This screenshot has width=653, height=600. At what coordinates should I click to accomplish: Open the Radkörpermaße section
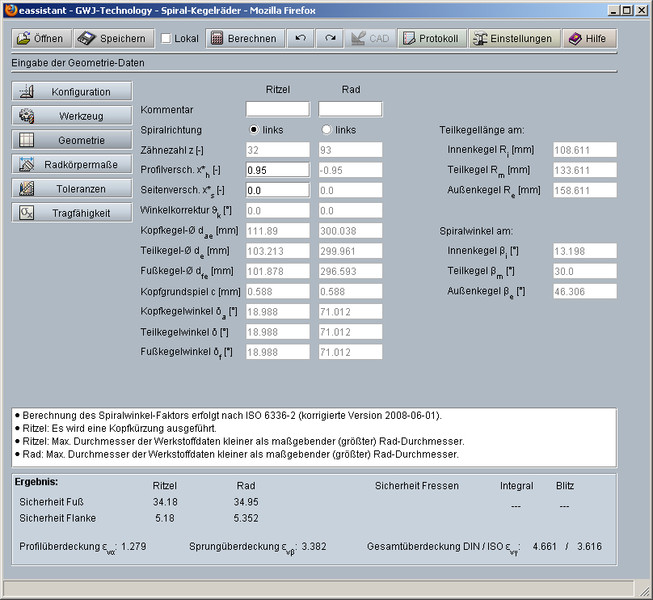[x=73, y=164]
